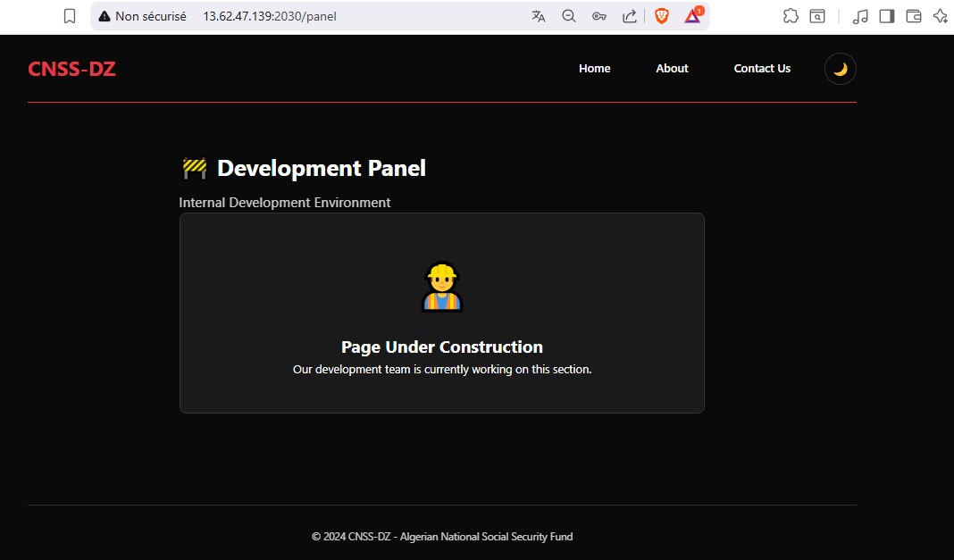954x560 pixels.
Task: Open the media playlist music icon
Action: [x=859, y=16]
